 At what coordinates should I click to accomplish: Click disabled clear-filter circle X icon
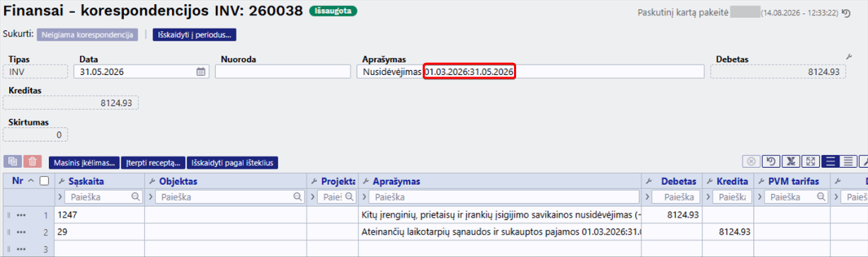(752, 162)
